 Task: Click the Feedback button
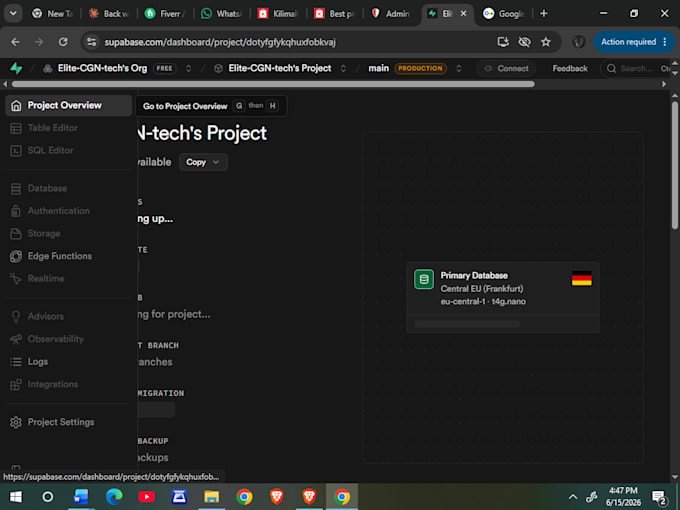click(x=570, y=69)
